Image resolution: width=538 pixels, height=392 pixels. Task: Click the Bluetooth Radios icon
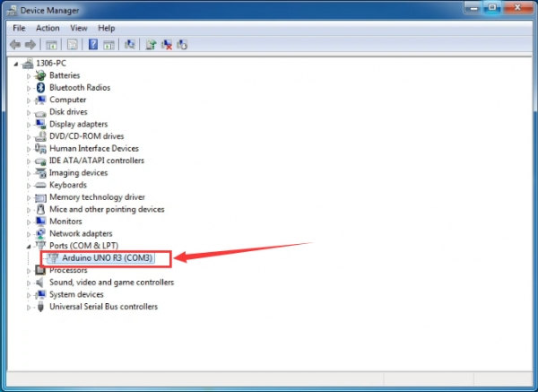pyautogui.click(x=41, y=88)
